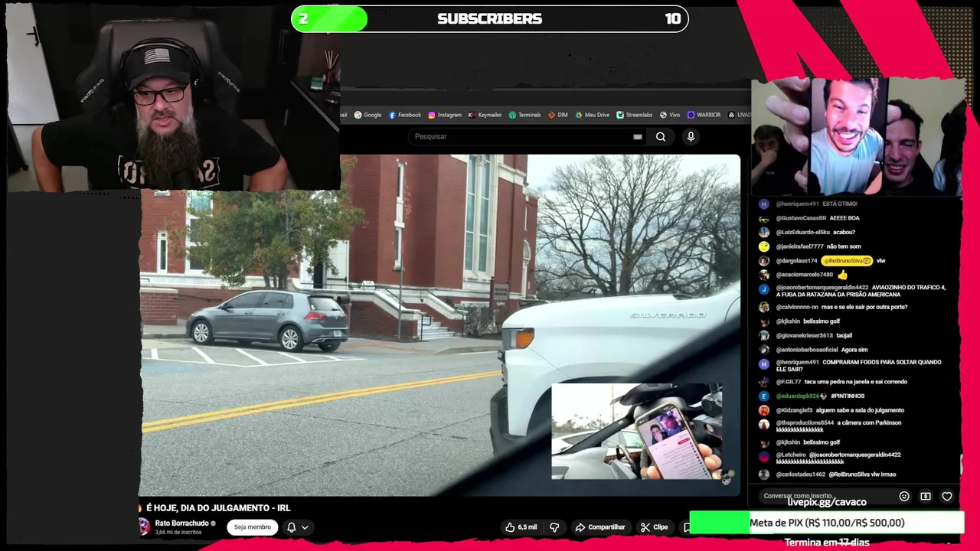The height and width of the screenshot is (551, 980).
Task: Start voice search with the microphone icon
Action: 691,137
